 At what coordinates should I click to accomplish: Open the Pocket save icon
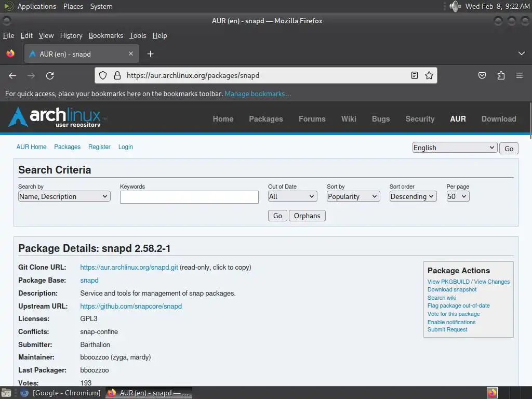(482, 75)
